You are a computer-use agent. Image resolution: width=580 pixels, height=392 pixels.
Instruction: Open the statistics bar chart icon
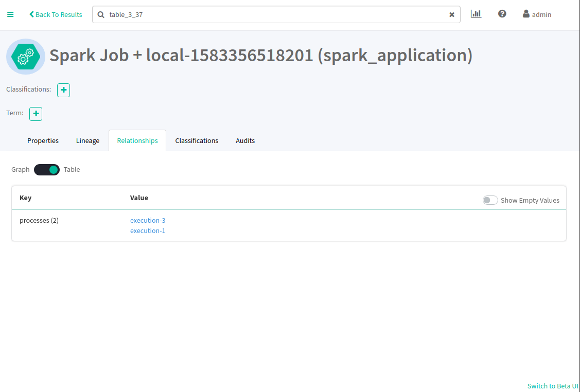pyautogui.click(x=476, y=14)
